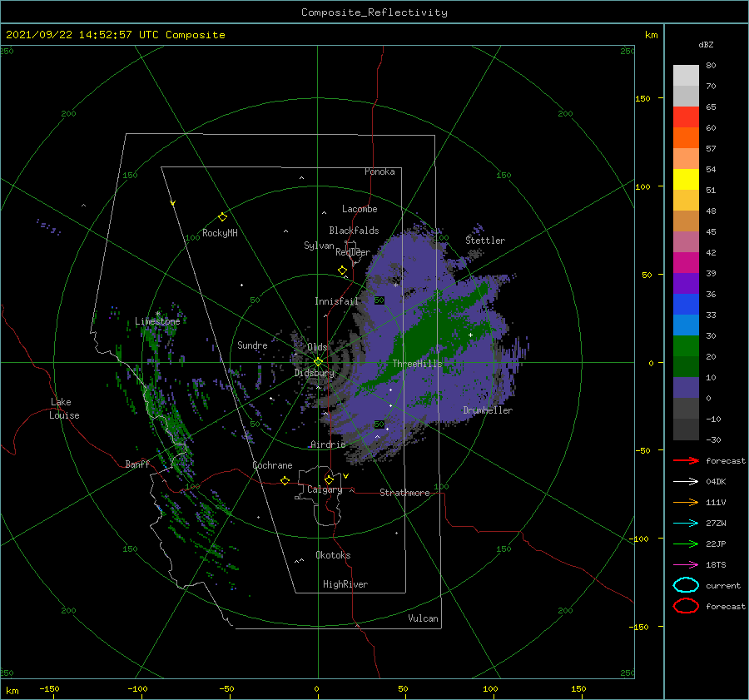Image resolution: width=749 pixels, height=700 pixels.
Task: Click the 150 tick on right axis
Action: click(x=642, y=98)
